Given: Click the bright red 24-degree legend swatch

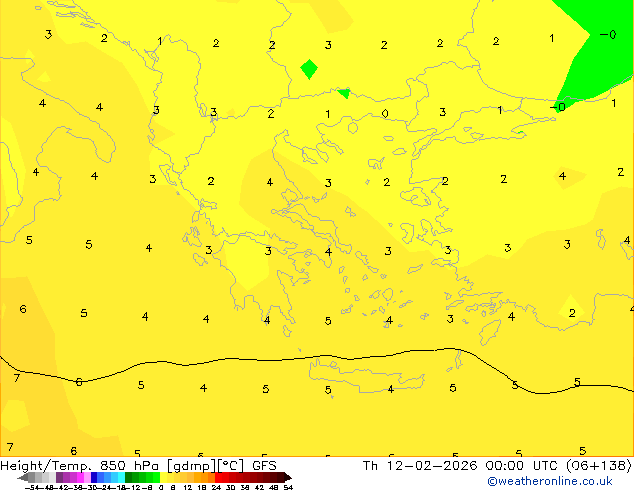Looking at the screenshot, I should pyautogui.click(x=218, y=478).
